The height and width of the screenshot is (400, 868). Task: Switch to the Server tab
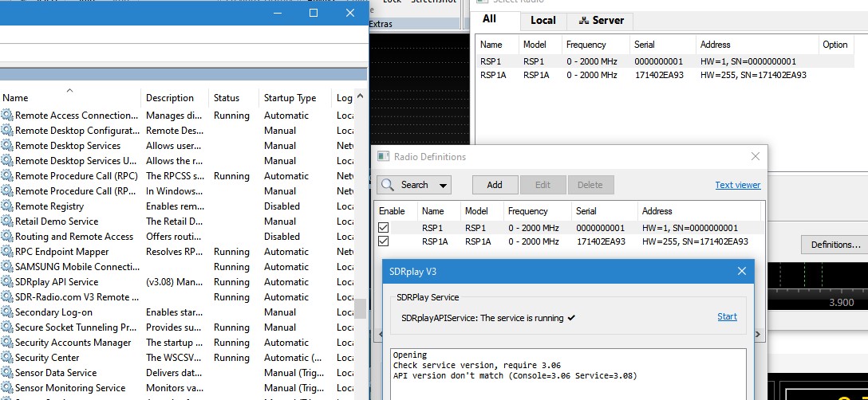pos(602,21)
